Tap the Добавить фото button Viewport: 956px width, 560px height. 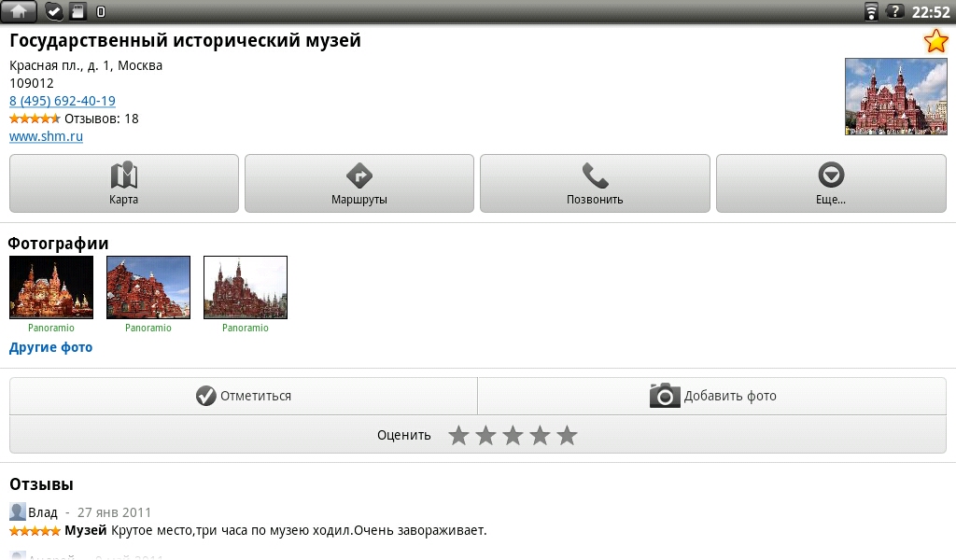tap(712, 396)
